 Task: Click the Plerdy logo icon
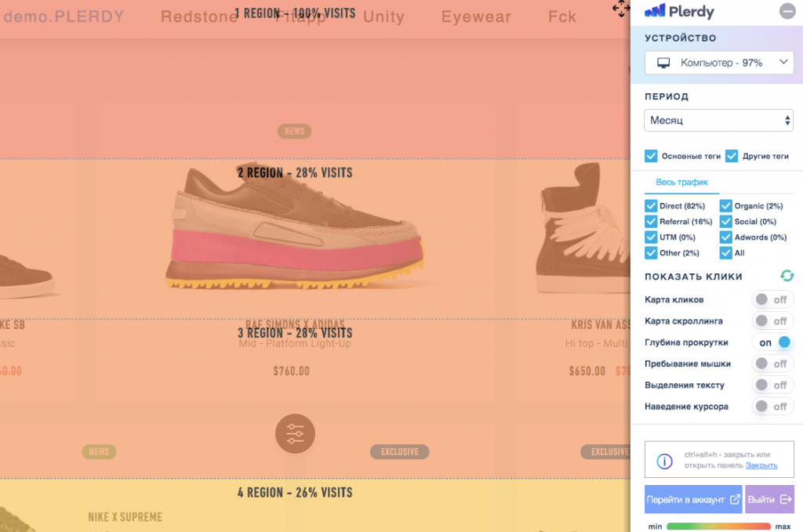point(654,11)
